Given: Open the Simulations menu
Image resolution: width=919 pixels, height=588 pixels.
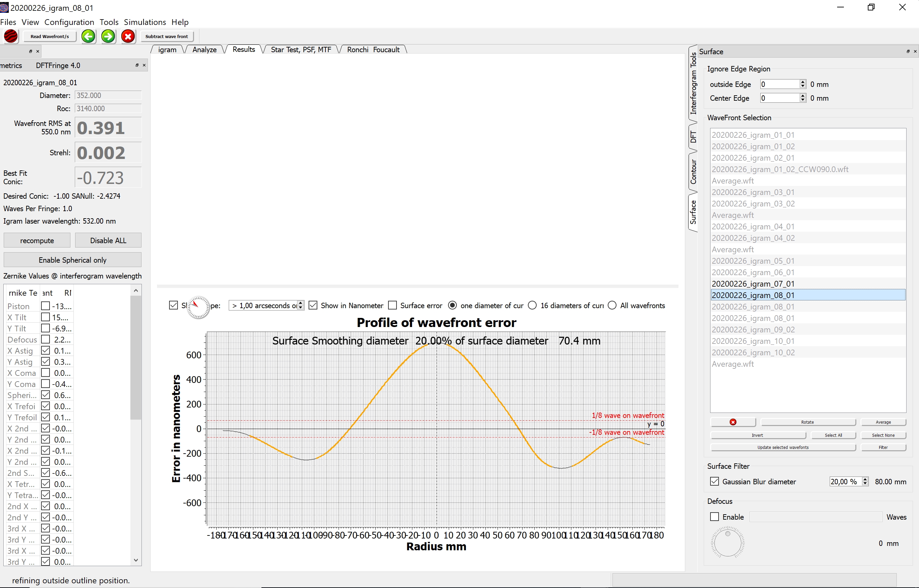Looking at the screenshot, I should pyautogui.click(x=145, y=22).
